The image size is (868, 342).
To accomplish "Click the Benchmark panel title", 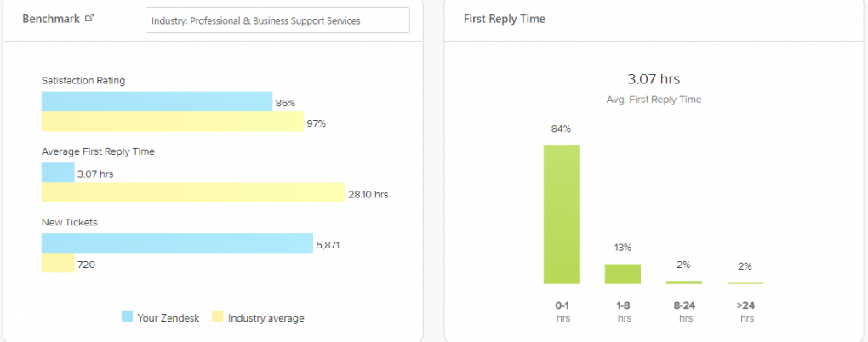I will [x=51, y=19].
